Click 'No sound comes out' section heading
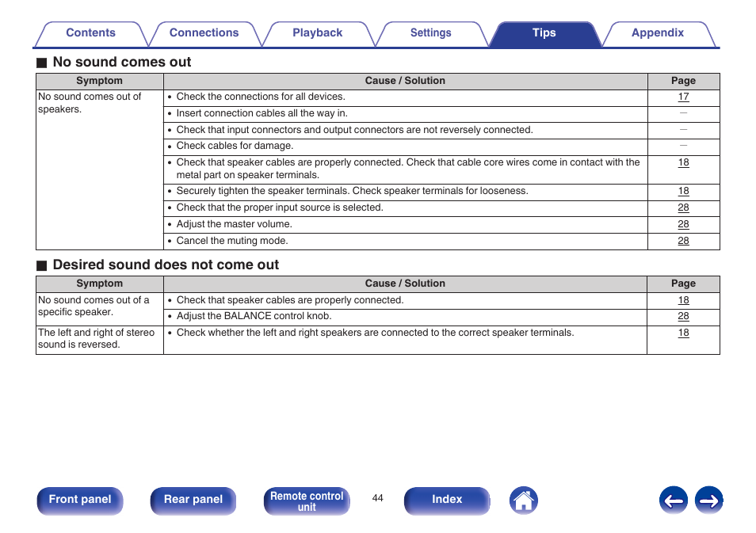 (122, 62)
